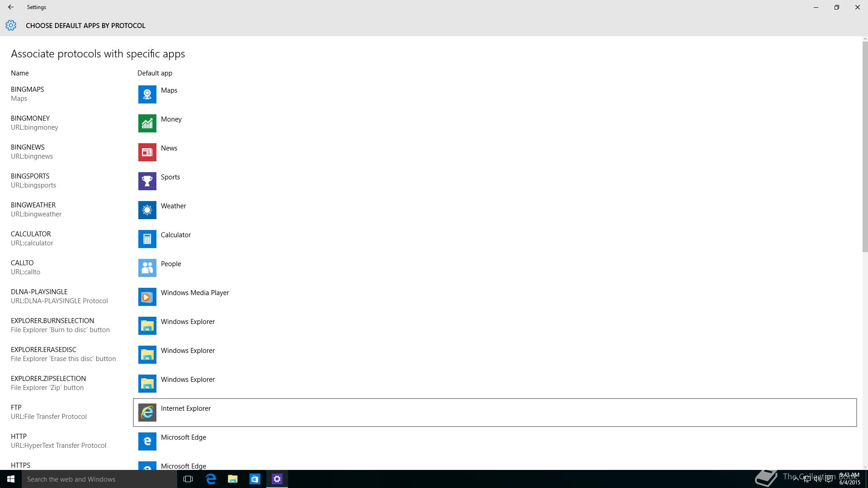Select Microsoft Edge label for HTTP protocol
Viewport: 868px width, 488px height.
184,437
